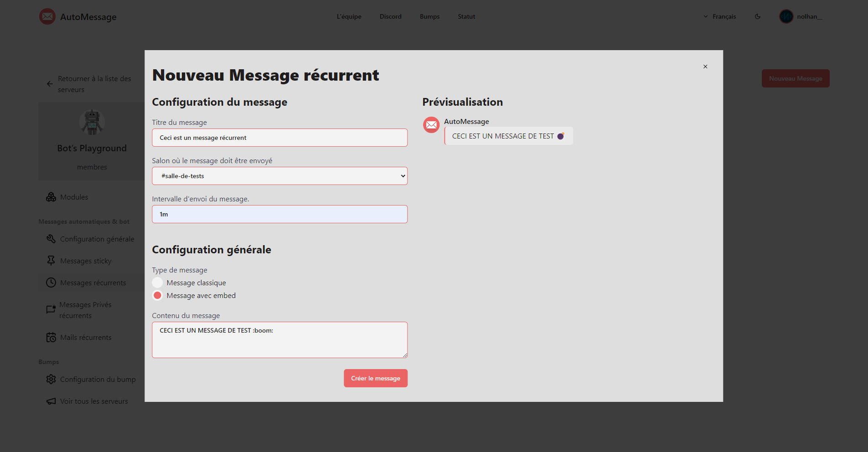Click the boom emoji in preview
This screenshot has width=868, height=452.
click(561, 136)
